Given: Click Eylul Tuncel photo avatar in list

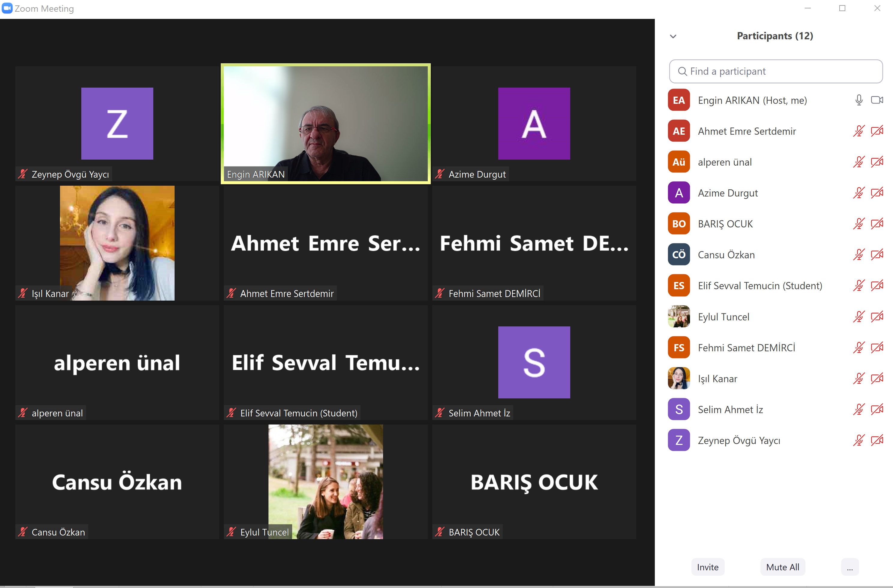Looking at the screenshot, I should [679, 316].
